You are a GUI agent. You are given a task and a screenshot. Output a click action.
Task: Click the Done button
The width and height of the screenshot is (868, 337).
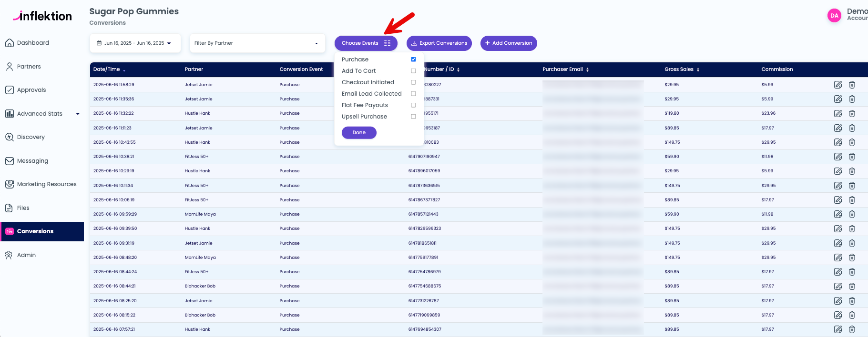click(x=359, y=133)
